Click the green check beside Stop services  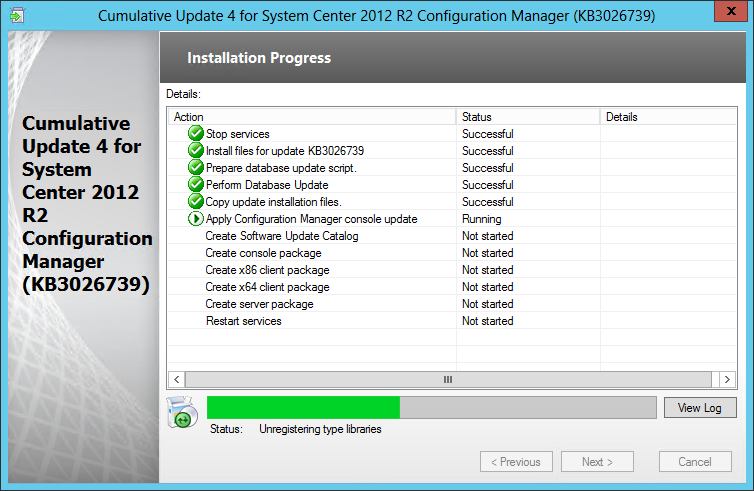(x=196, y=133)
